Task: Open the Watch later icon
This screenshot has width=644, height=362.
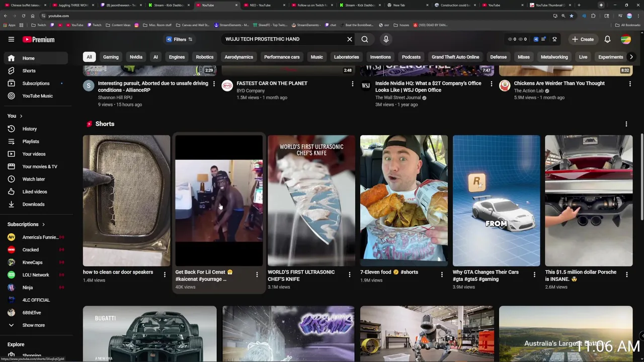Action: point(11,179)
